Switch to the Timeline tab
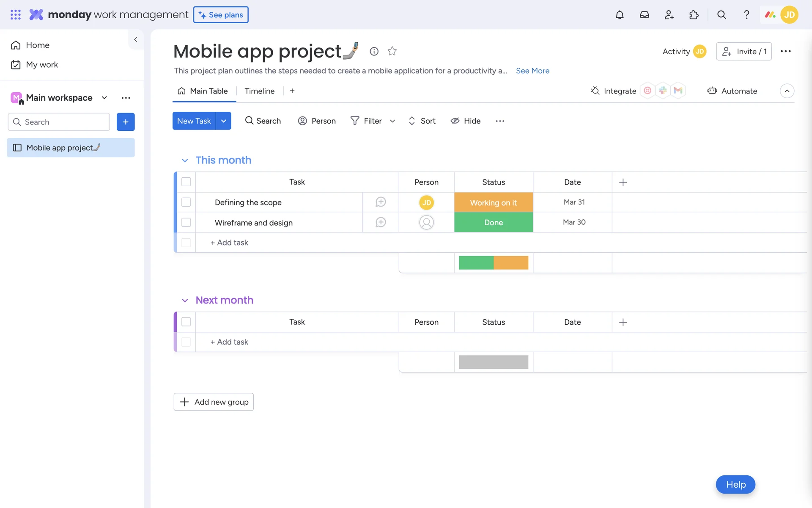 point(259,91)
